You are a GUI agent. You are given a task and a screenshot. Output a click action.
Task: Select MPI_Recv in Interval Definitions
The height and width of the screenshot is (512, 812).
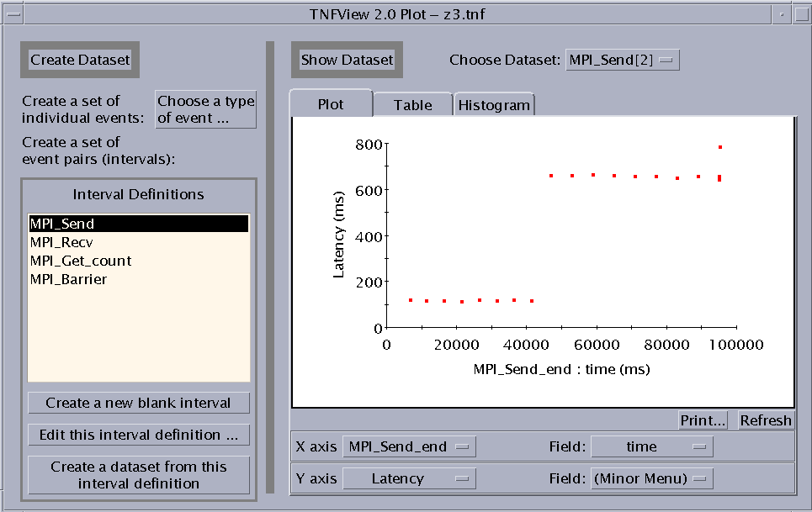[x=138, y=242]
